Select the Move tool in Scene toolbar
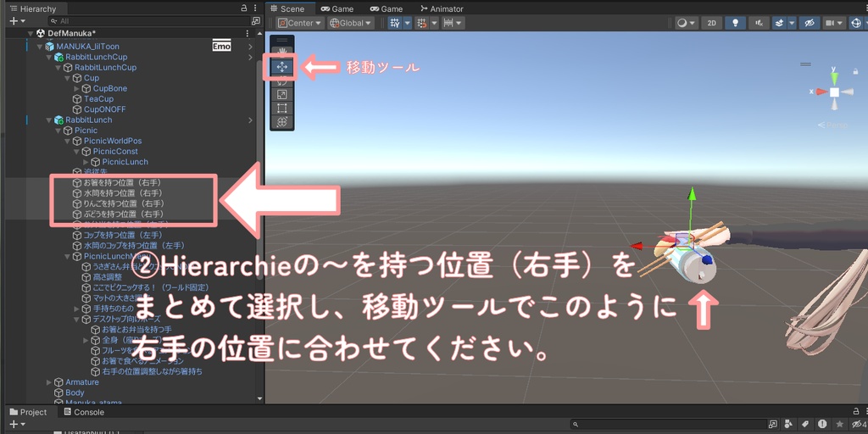The image size is (868, 434). (281, 67)
